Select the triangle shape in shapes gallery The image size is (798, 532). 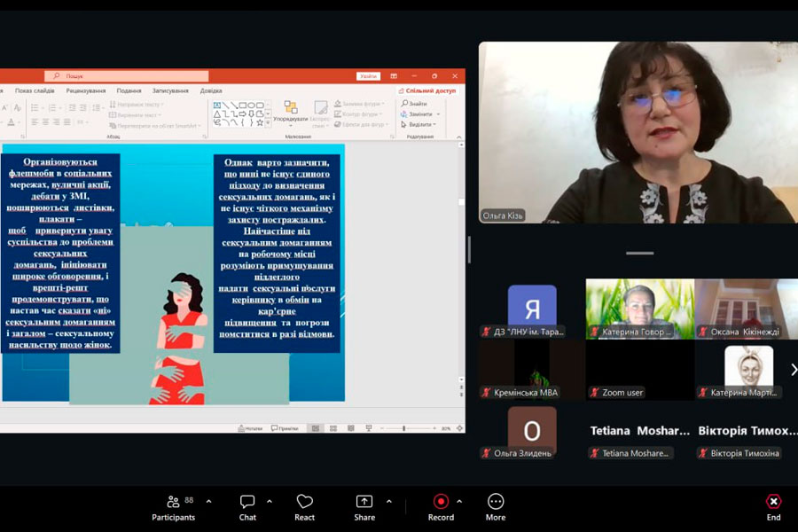pos(217,114)
